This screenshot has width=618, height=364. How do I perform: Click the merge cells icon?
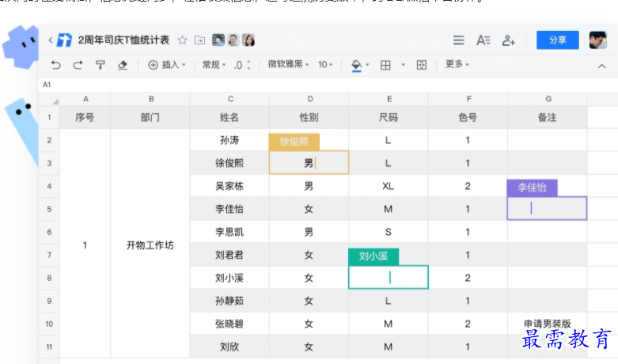point(421,65)
